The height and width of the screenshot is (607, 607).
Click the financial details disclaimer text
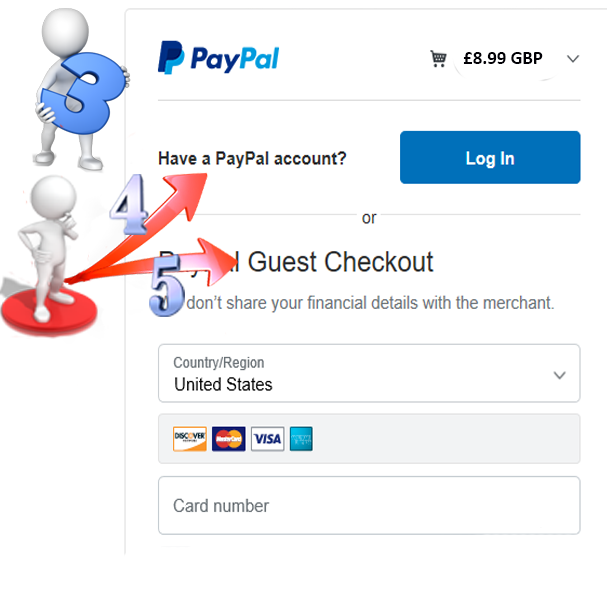click(370, 303)
